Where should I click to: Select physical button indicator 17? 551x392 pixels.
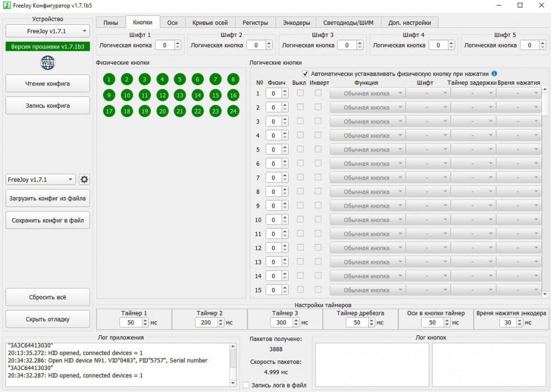(109, 111)
